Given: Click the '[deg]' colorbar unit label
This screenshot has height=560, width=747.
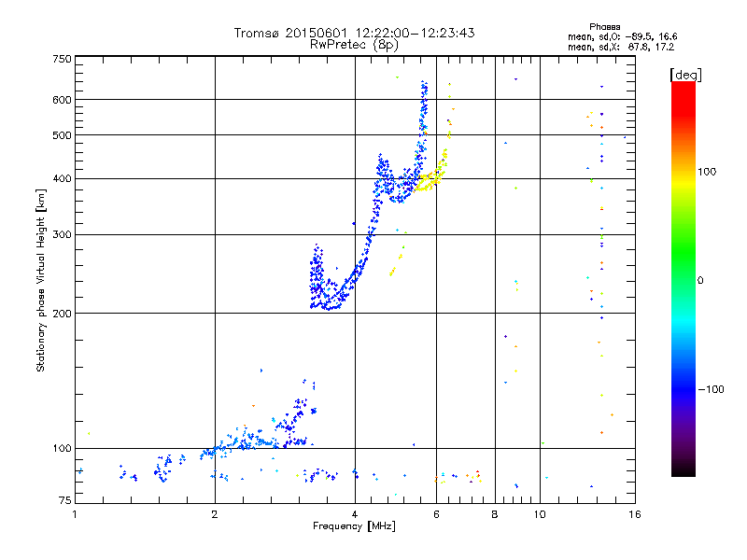Looking at the screenshot, I should [x=685, y=75].
